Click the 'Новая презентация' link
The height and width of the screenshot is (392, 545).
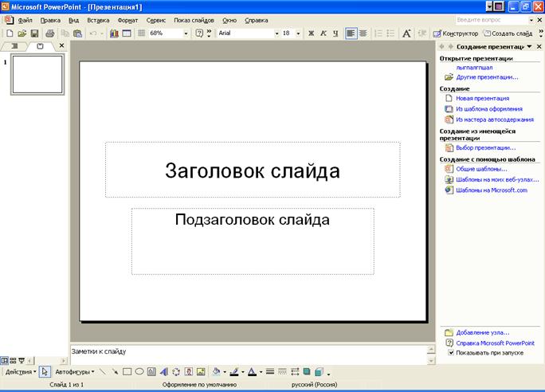pyautogui.click(x=482, y=98)
